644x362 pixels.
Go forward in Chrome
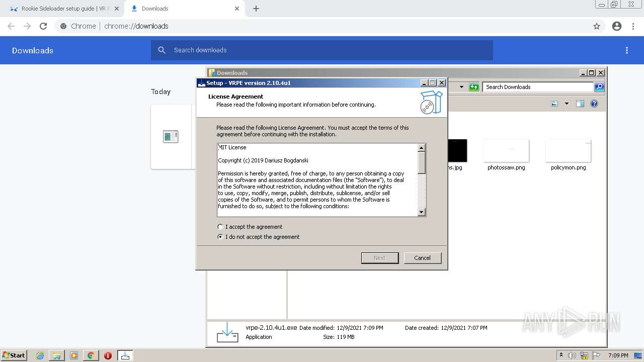click(x=27, y=26)
